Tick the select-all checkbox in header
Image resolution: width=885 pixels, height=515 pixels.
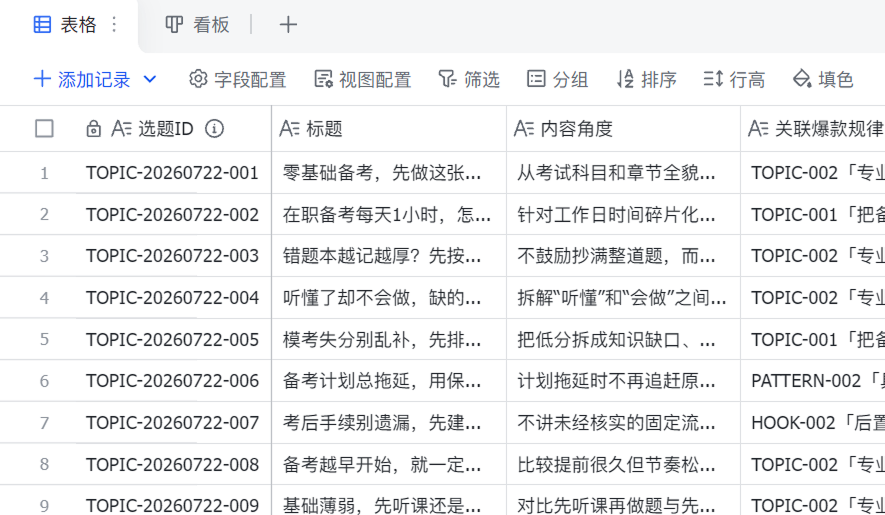pyautogui.click(x=44, y=129)
